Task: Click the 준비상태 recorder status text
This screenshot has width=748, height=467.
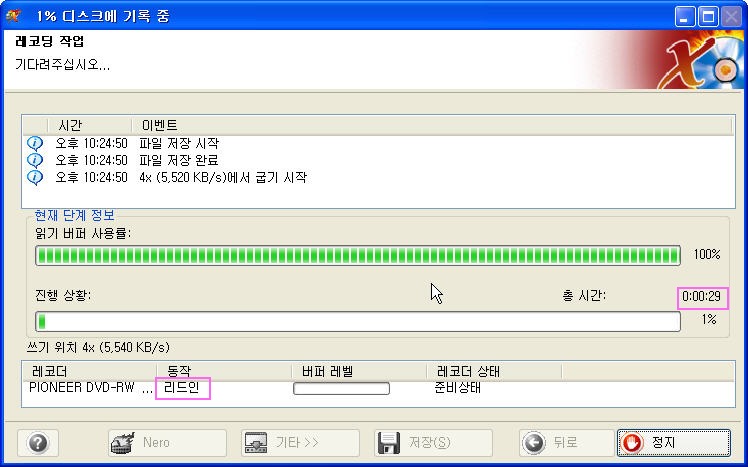Action: pos(457,387)
